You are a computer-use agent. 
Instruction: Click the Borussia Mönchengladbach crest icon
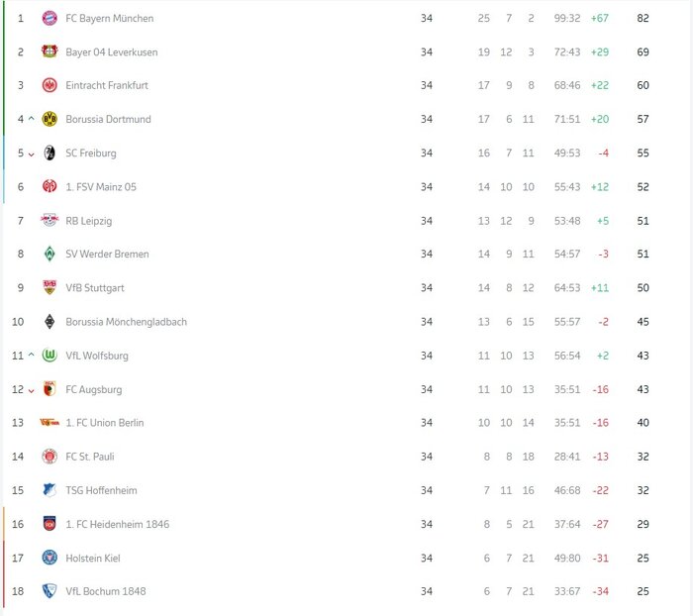click(x=49, y=322)
